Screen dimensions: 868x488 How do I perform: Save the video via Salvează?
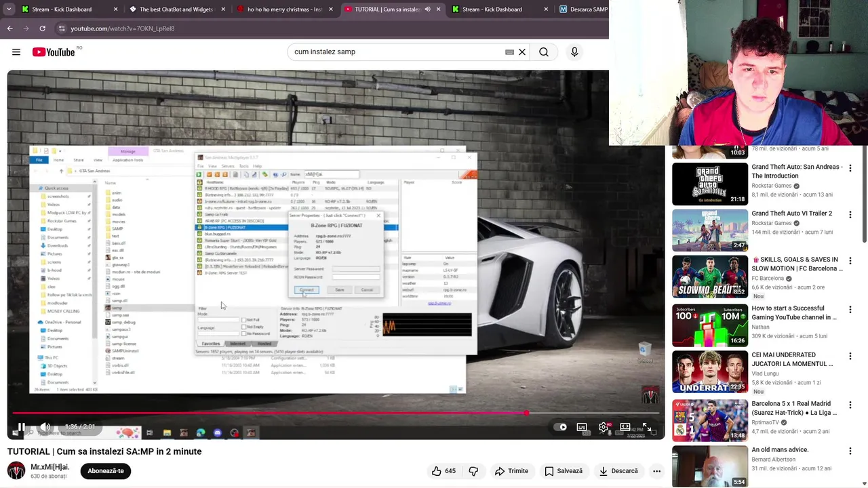(x=564, y=471)
